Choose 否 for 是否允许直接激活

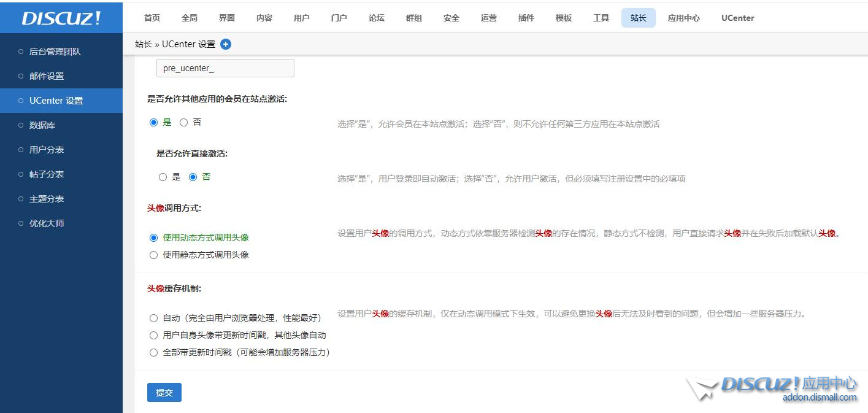point(194,177)
